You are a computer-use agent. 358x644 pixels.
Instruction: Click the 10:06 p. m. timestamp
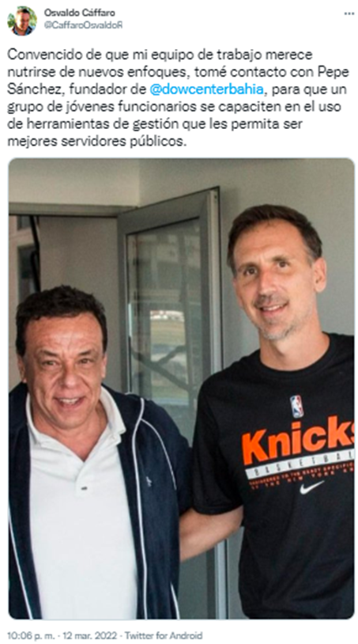[31, 635]
